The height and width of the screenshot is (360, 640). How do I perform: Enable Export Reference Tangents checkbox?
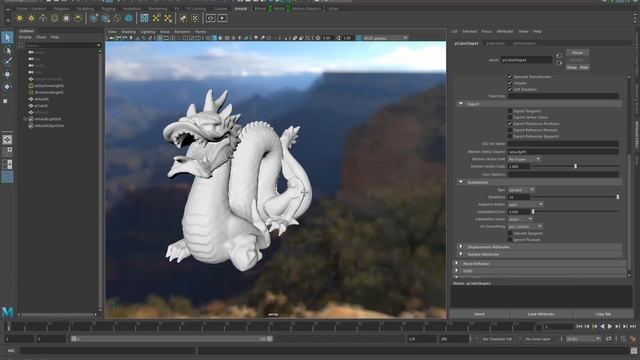[x=510, y=136]
